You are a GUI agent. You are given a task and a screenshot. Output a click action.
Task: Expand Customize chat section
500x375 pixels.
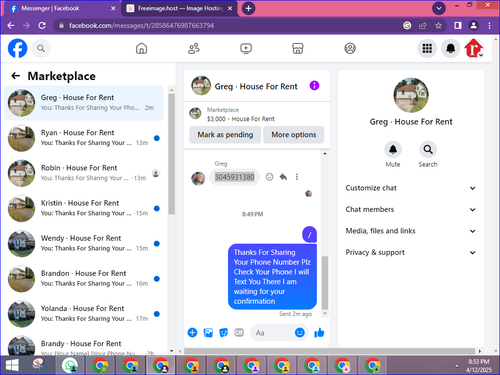[411, 188]
